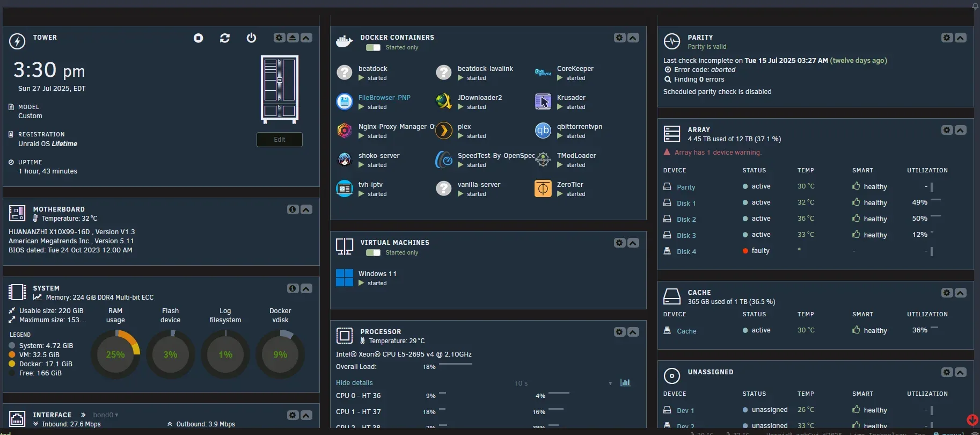
Task: Click the Stop array icon in Tower panel
Action: pos(199,38)
